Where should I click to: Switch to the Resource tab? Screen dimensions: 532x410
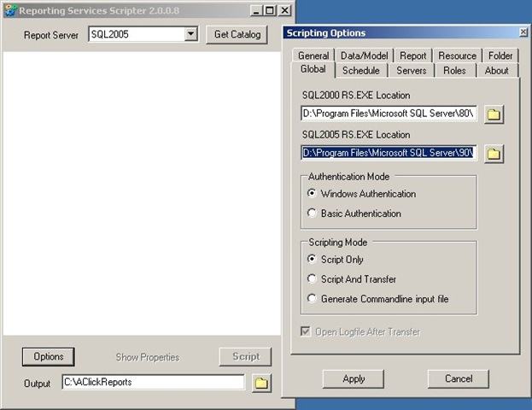pos(457,56)
